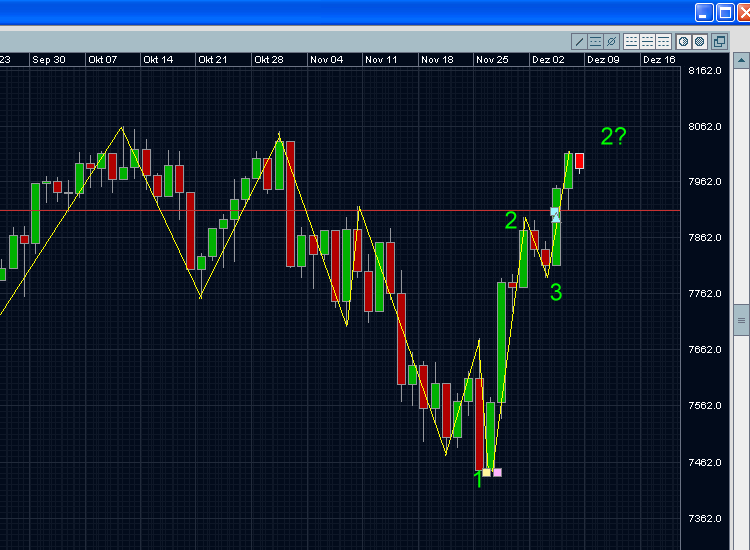
Task: Toggle the fully shaded octagon display button
Action: point(700,42)
